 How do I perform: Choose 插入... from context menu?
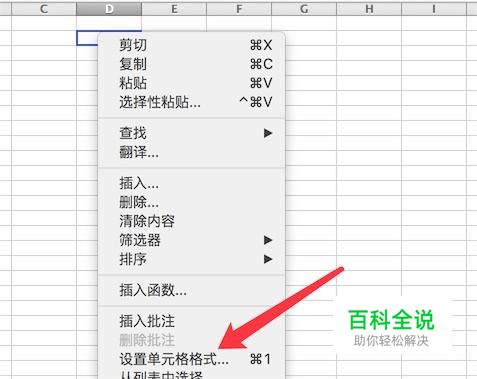pyautogui.click(x=192, y=183)
